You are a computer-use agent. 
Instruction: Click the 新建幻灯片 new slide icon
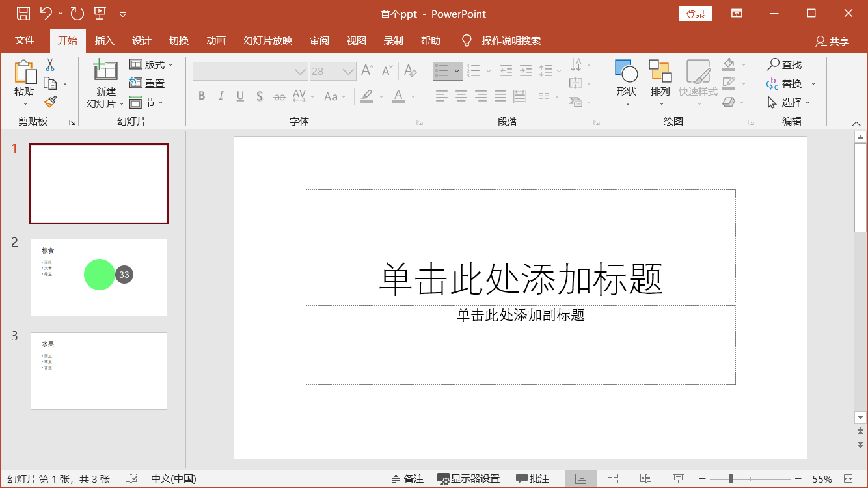105,71
